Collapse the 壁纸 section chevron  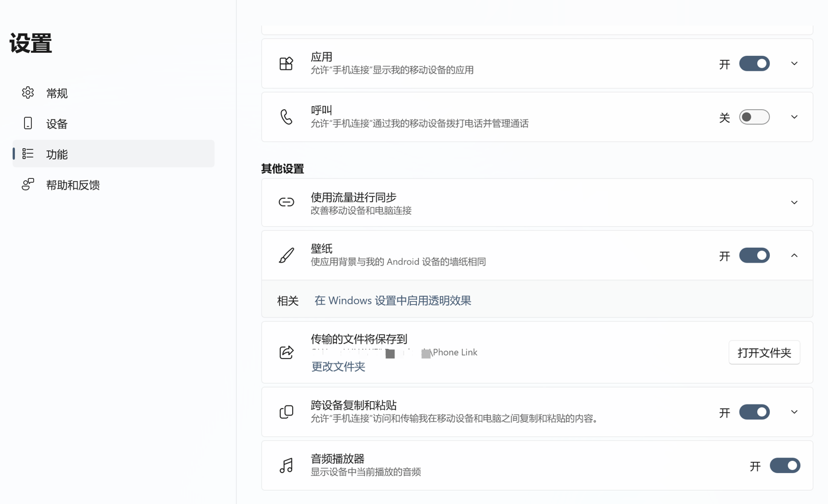794,255
